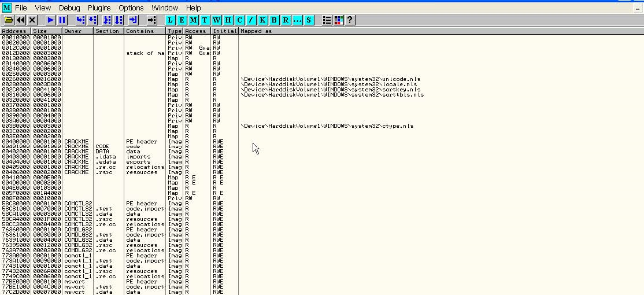This screenshot has width=644, height=295.
Task: Click the Trace into toolbar icon
Action: 107,20
